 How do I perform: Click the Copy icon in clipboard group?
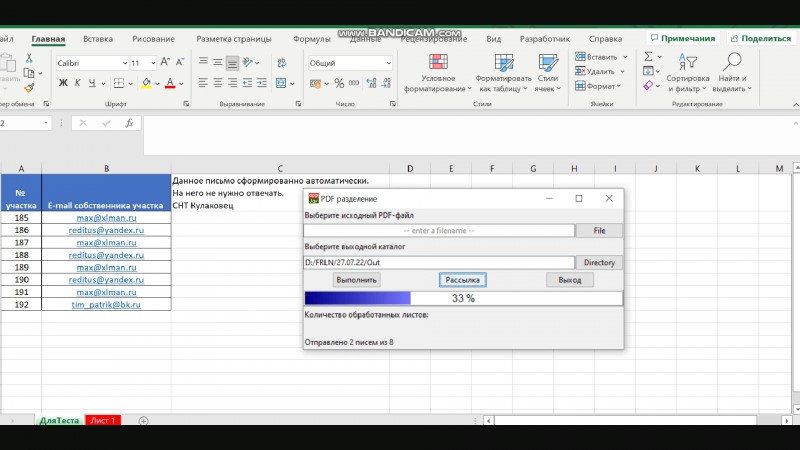[x=29, y=73]
